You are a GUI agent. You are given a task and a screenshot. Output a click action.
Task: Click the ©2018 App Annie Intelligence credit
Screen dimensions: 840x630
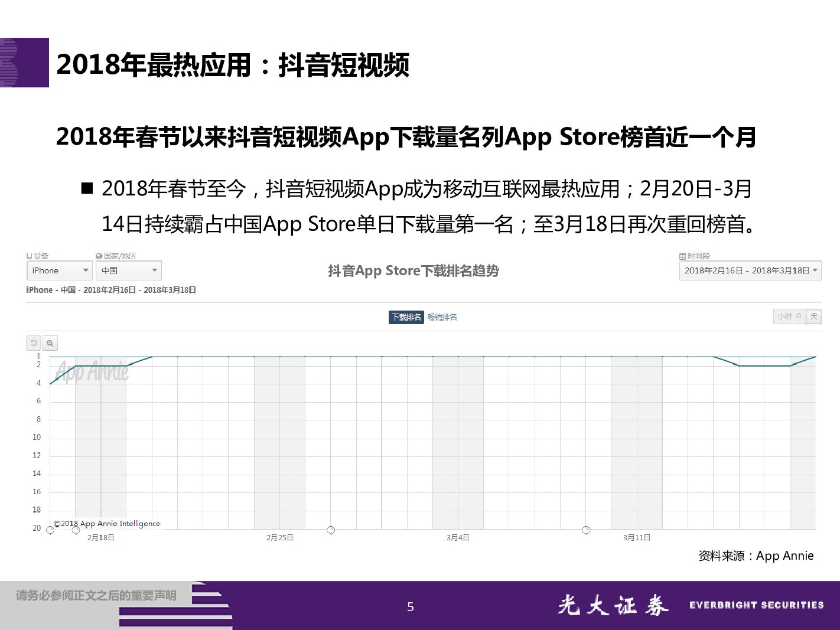tap(107, 524)
